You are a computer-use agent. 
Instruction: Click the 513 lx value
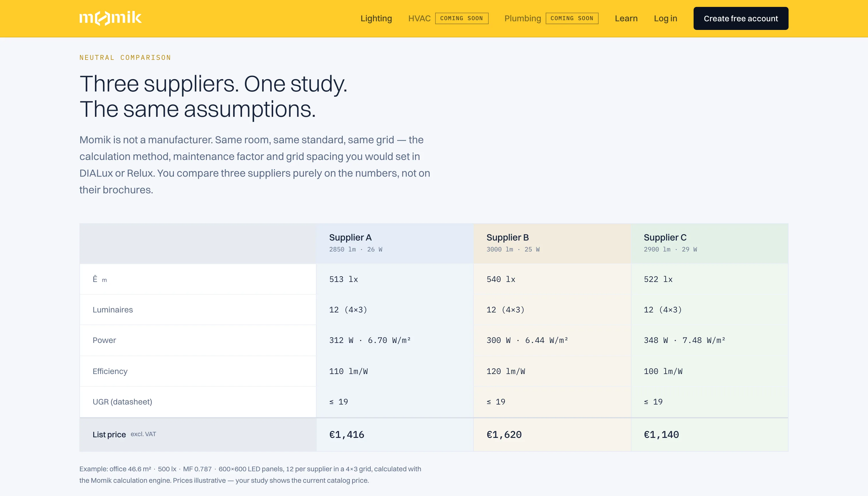[343, 279]
